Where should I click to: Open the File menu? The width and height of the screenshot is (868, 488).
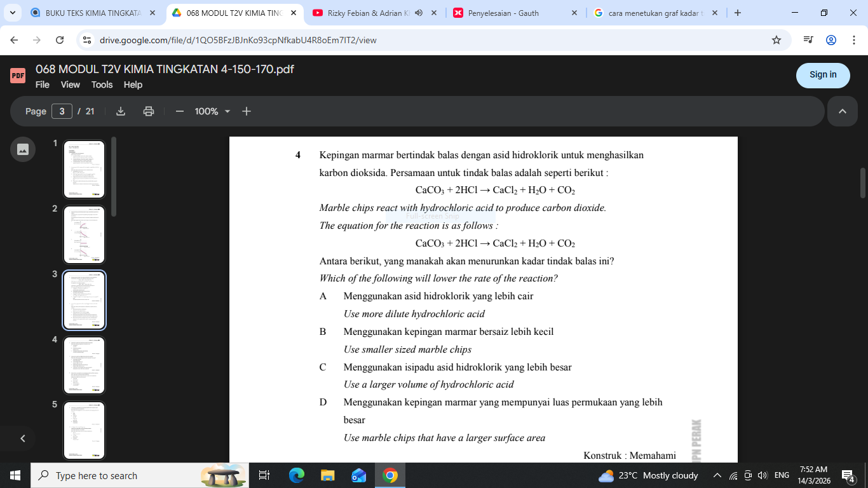(x=43, y=85)
